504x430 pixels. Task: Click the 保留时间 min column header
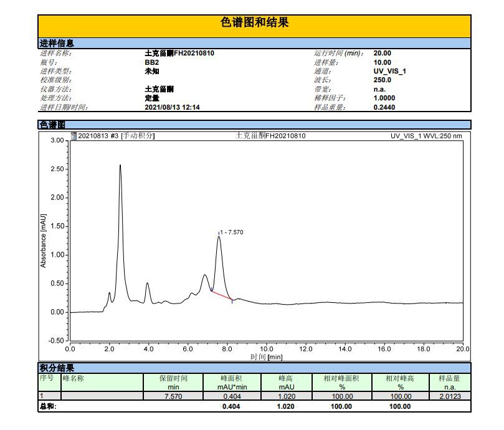point(173,382)
